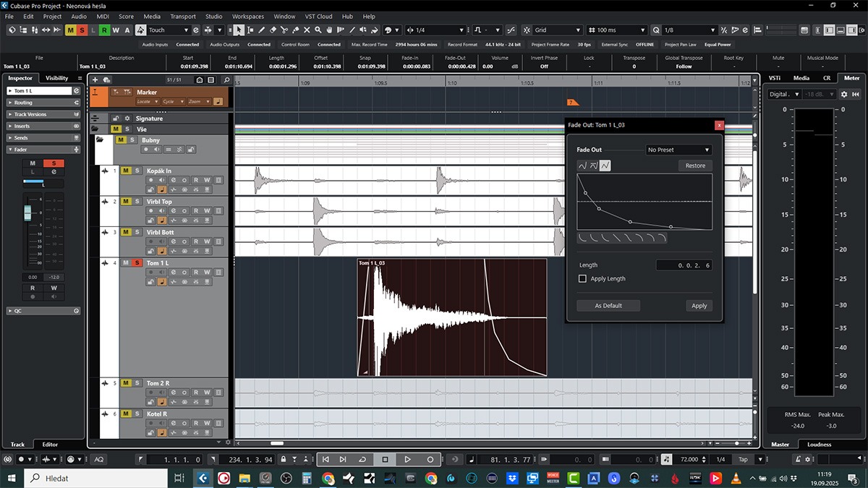Click the Range Selection tool

pyautogui.click(x=250, y=30)
